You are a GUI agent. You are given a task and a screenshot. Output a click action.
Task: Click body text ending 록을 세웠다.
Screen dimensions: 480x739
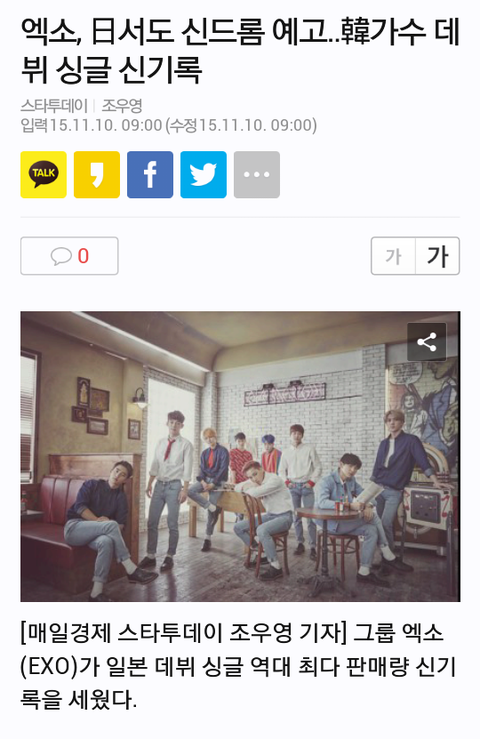79,699
